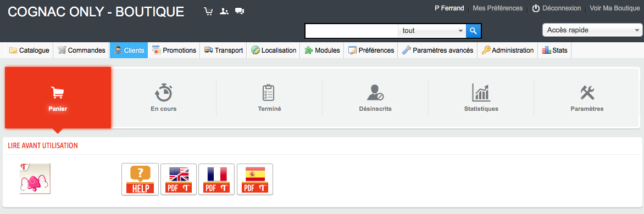Click into the search text field
Viewport: 644px width, 214px height.
(352, 30)
